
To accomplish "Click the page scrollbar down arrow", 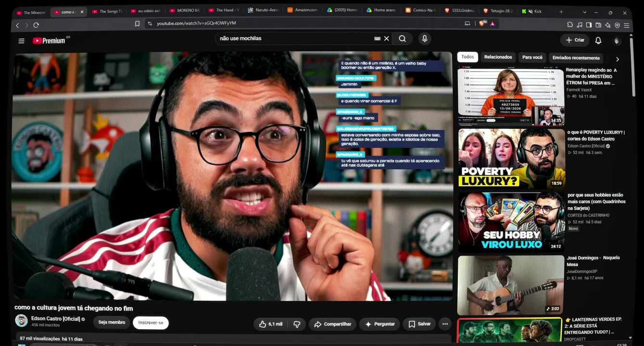I will coord(631,338).
